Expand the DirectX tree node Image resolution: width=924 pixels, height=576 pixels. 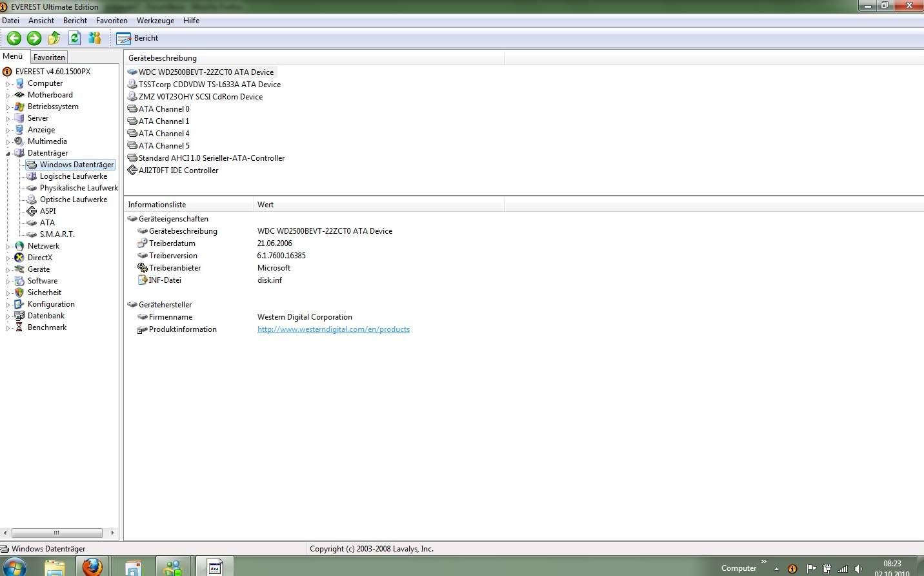tap(8, 258)
